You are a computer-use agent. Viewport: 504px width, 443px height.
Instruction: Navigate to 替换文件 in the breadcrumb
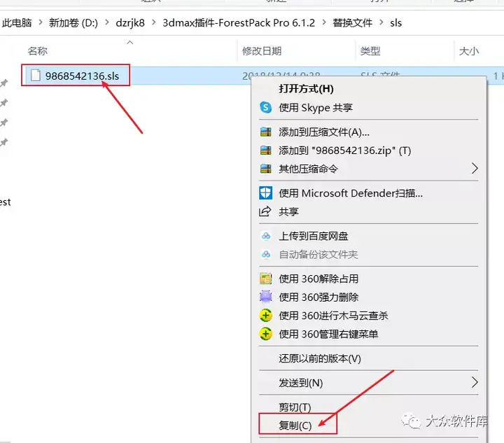pos(352,23)
